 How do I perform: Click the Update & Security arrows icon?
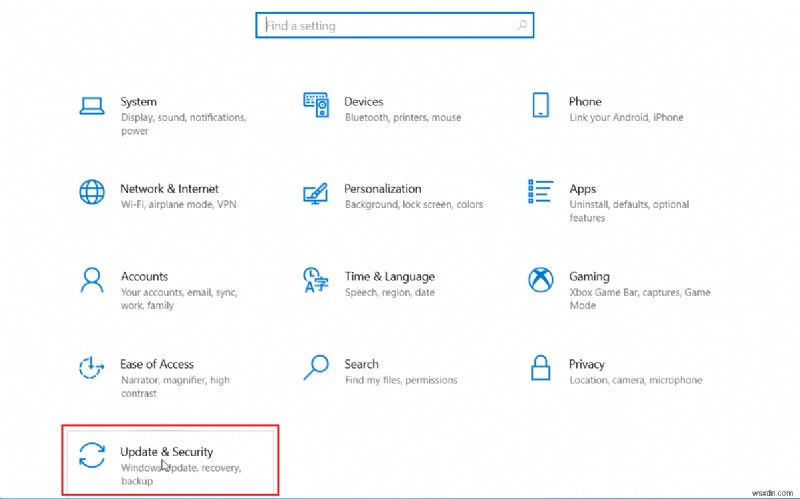[x=92, y=455]
